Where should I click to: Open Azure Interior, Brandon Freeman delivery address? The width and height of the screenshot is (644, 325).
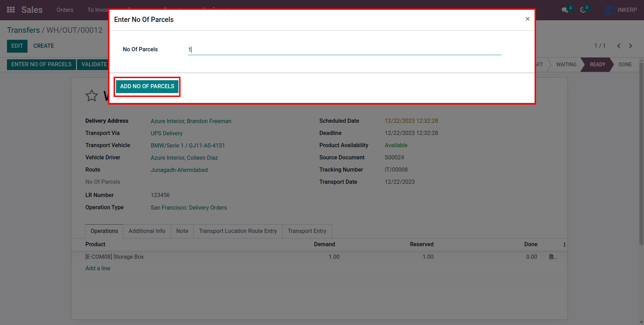tap(191, 121)
